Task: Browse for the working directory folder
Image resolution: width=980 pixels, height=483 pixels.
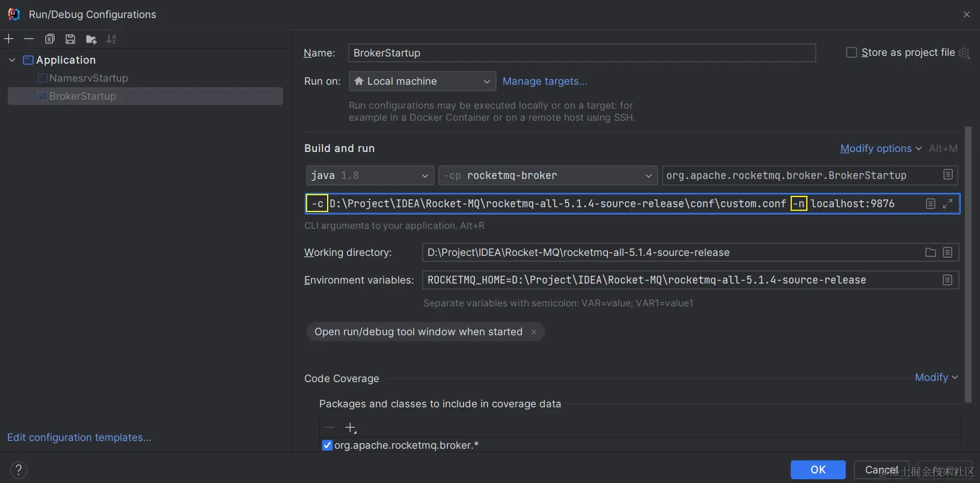Action: (x=930, y=252)
